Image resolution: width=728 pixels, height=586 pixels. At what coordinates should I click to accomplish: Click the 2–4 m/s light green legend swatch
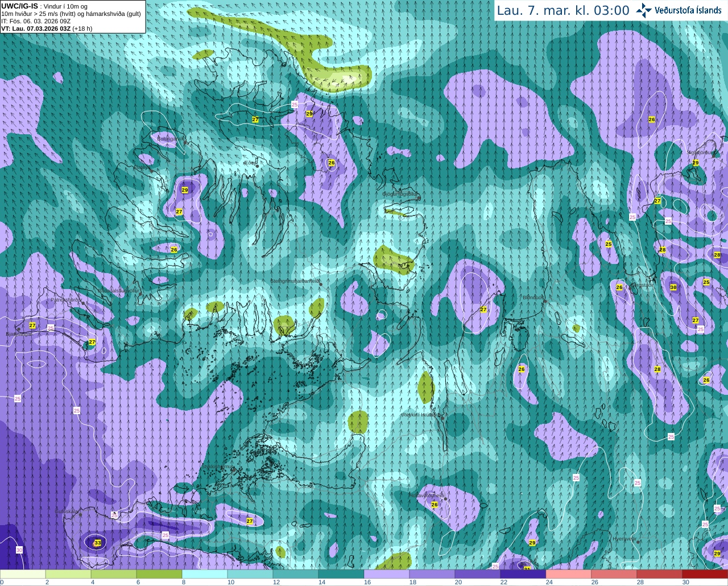coord(68,574)
